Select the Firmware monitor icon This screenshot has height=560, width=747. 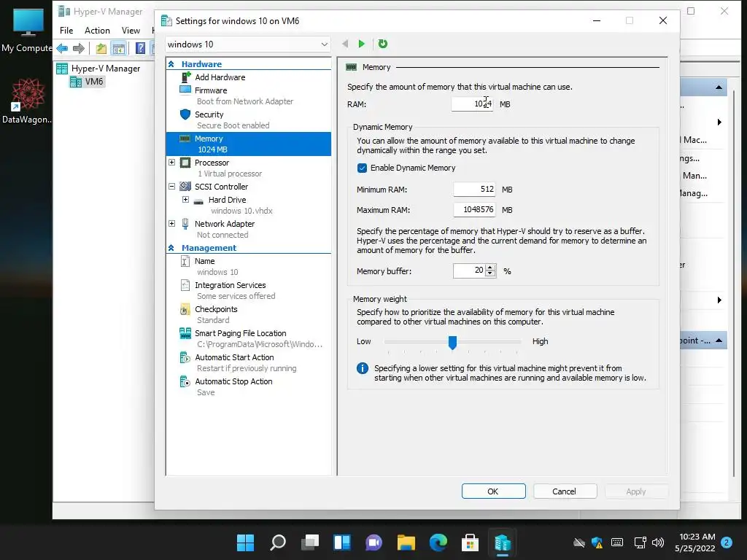(x=185, y=90)
